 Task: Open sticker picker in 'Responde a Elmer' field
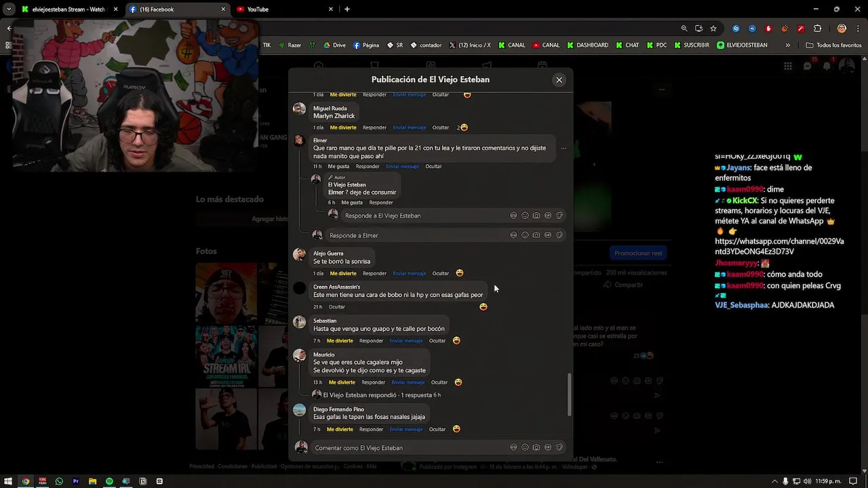coord(559,235)
